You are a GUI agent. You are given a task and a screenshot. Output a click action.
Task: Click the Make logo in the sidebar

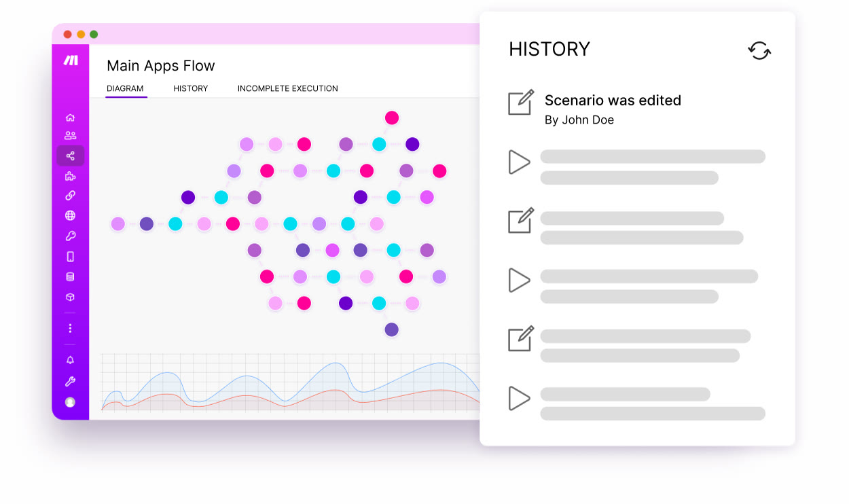click(71, 60)
